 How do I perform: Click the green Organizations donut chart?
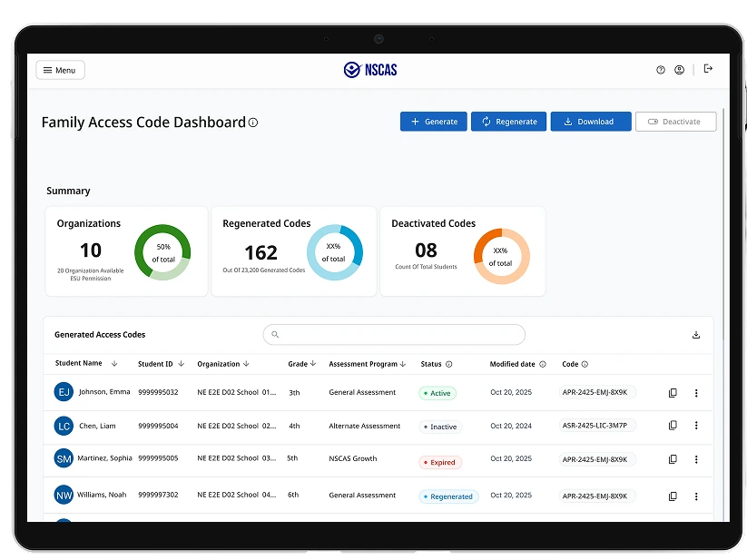(162, 252)
